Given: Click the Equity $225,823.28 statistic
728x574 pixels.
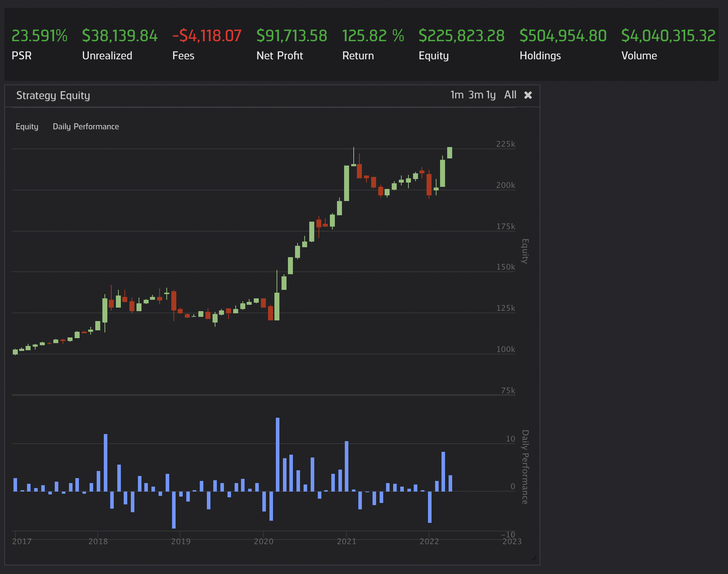Looking at the screenshot, I should tap(461, 36).
